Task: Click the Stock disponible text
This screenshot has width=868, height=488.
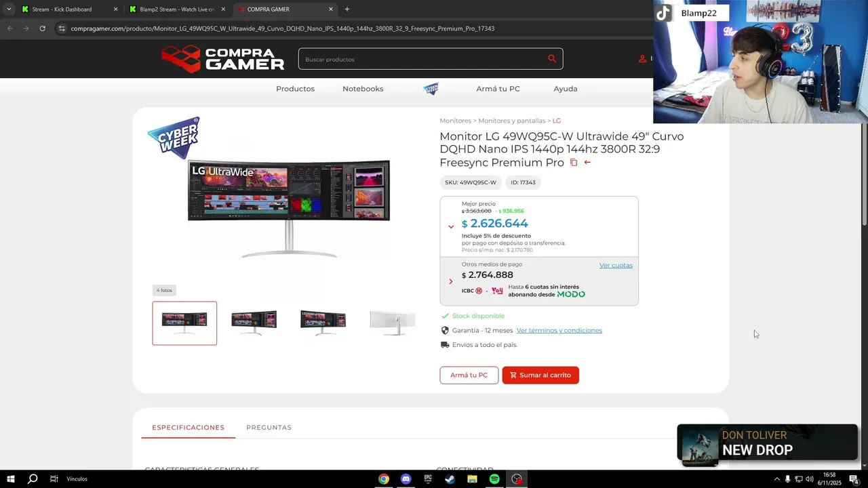Action: click(478, 316)
